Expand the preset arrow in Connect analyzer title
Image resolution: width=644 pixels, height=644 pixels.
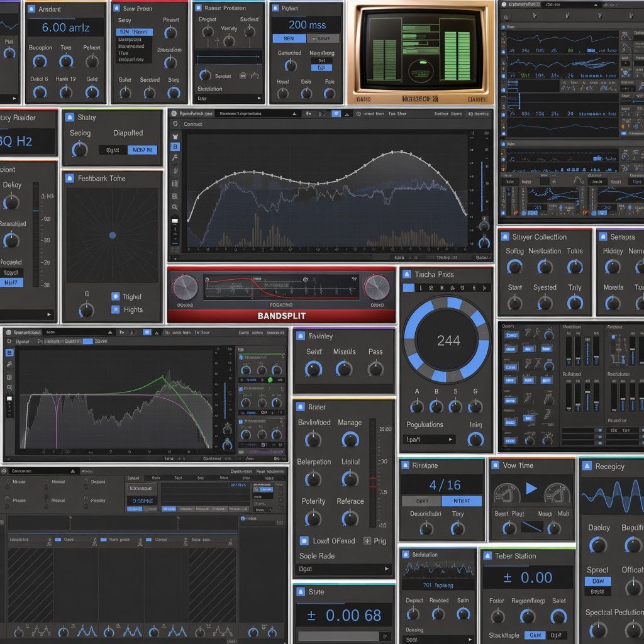(x=294, y=113)
